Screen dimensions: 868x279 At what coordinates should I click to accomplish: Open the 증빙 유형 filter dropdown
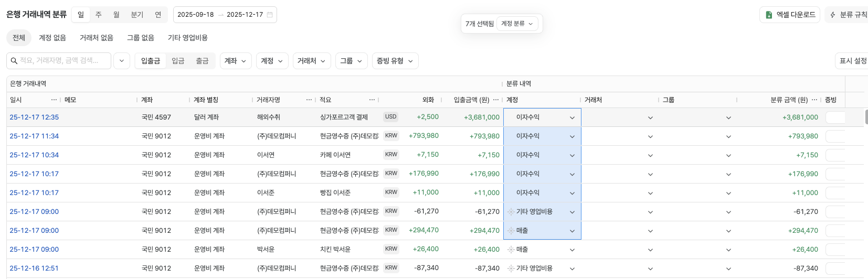click(395, 61)
